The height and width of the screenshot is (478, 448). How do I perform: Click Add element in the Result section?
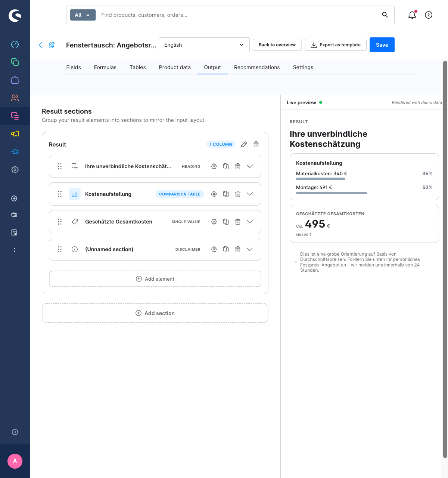click(155, 279)
